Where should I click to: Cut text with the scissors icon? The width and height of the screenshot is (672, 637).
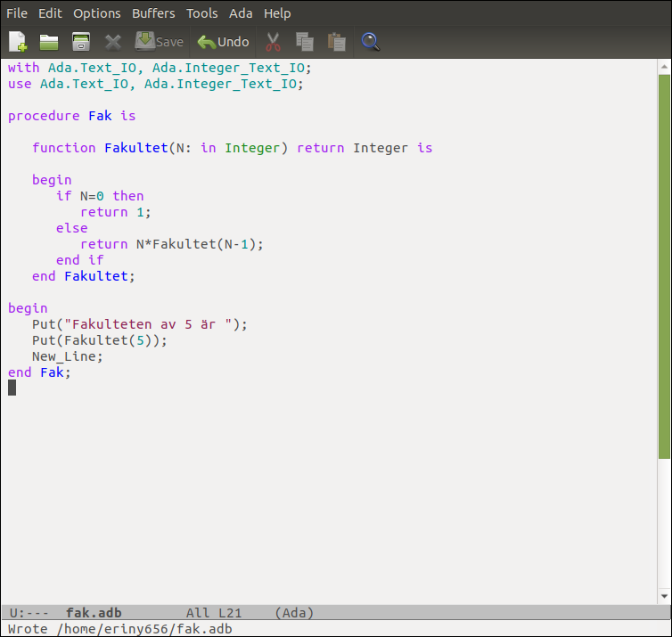click(273, 42)
